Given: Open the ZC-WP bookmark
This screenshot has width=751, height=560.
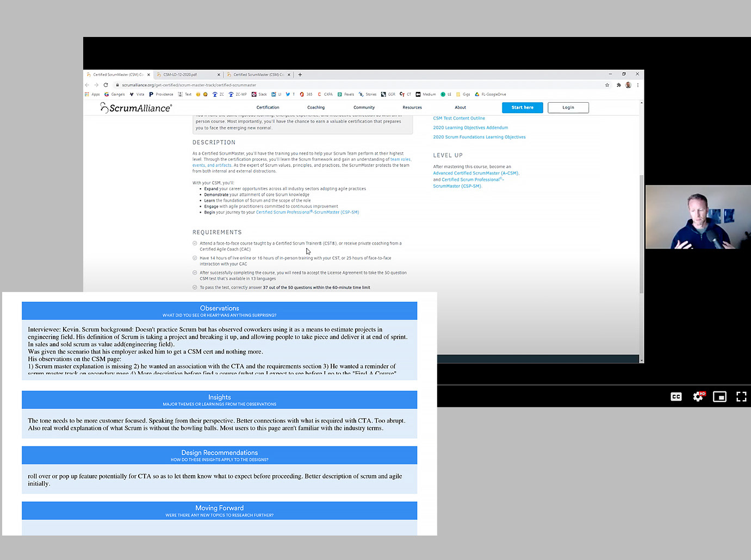Looking at the screenshot, I should [238, 94].
